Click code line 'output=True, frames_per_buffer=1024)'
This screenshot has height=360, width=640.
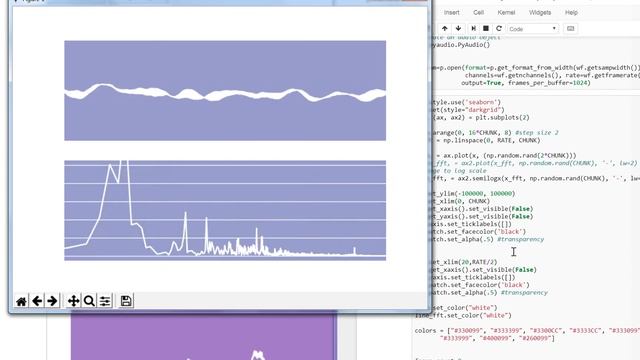[x=526, y=83]
